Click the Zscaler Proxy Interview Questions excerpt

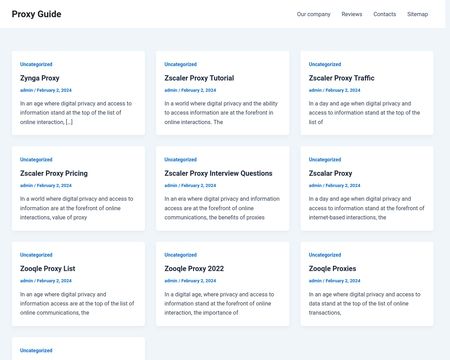[x=222, y=208]
